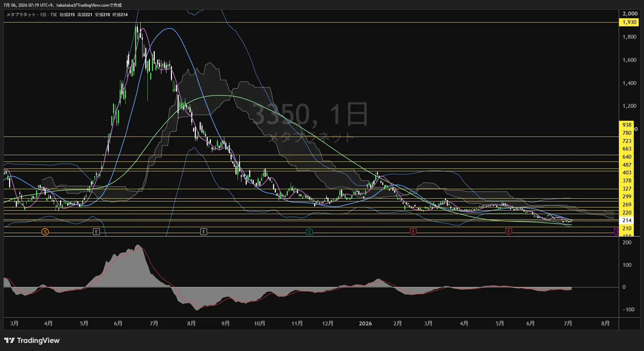Select the green E earnings marker
This screenshot has height=351, width=644.
(x=309, y=232)
